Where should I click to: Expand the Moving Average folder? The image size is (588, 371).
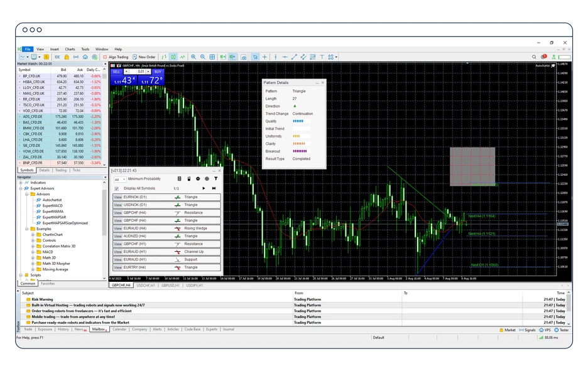click(33, 269)
